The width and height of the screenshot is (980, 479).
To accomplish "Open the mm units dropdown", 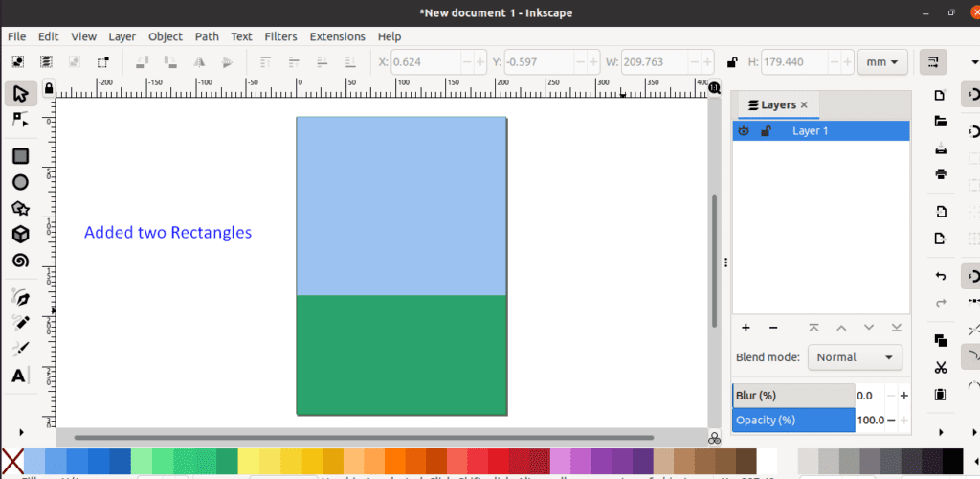I will (882, 62).
